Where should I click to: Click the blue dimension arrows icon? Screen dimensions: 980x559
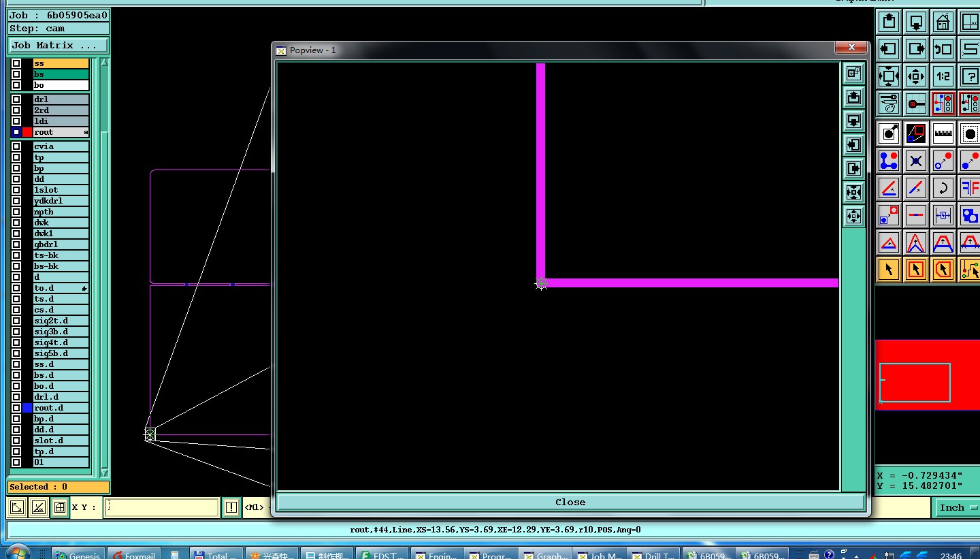click(x=943, y=215)
